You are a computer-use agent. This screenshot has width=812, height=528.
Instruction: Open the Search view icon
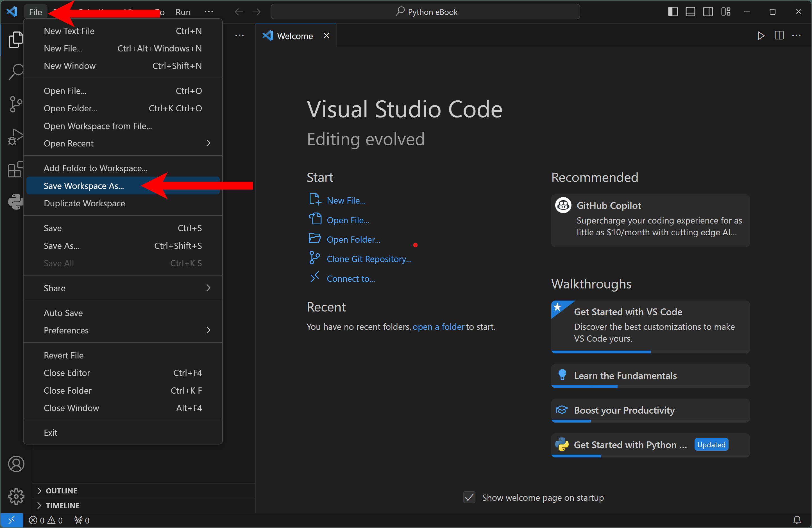(15, 72)
